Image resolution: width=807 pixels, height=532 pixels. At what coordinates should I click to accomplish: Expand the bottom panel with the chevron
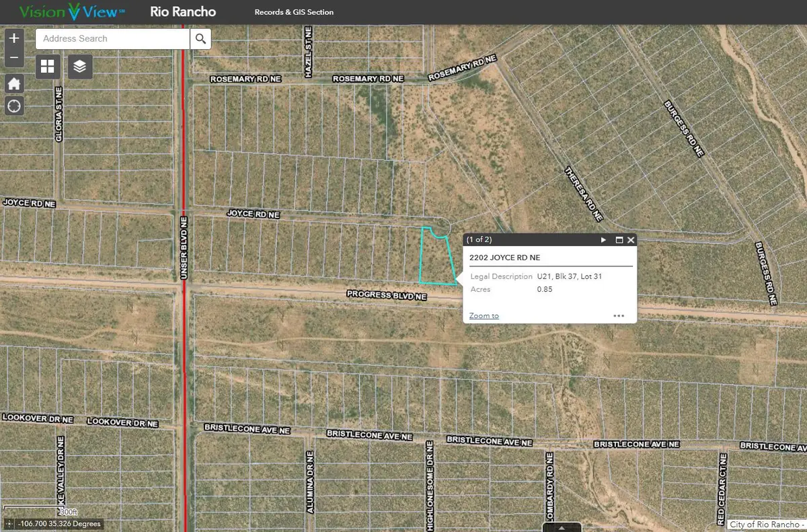coord(562,528)
